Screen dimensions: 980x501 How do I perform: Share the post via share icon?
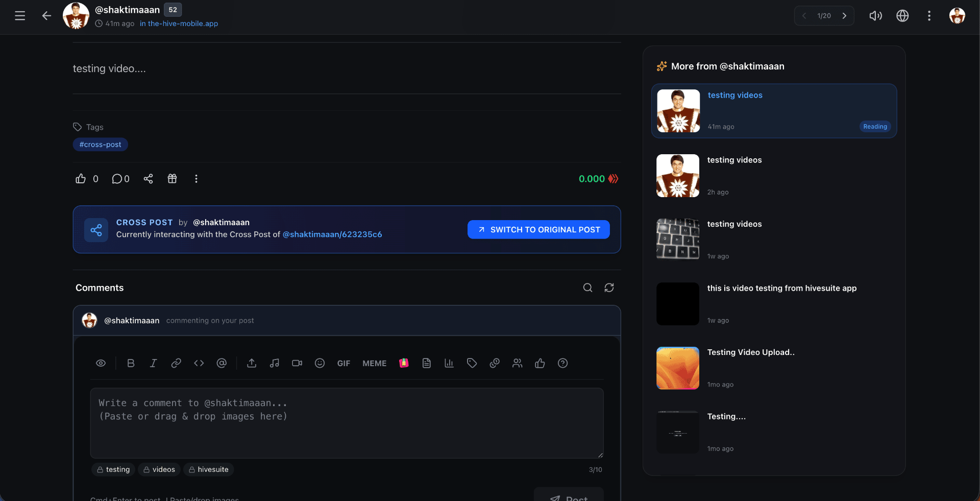click(148, 179)
